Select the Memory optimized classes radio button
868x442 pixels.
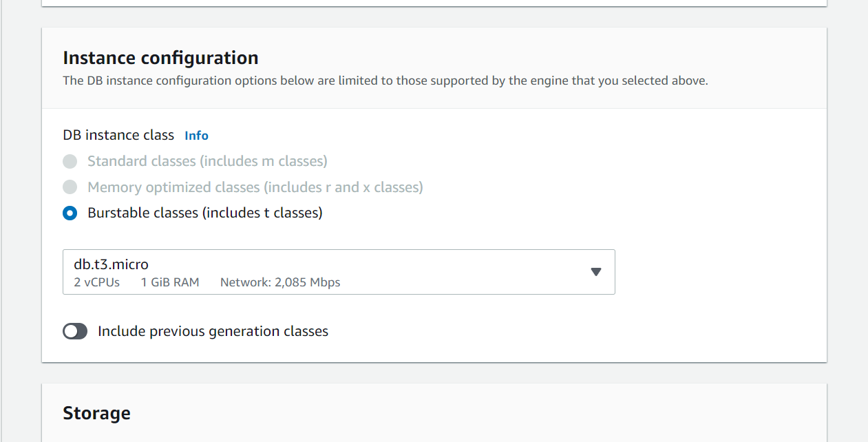click(70, 187)
